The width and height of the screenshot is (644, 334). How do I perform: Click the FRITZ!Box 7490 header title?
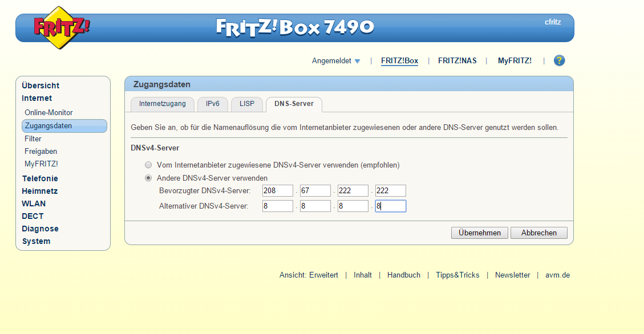(295, 27)
